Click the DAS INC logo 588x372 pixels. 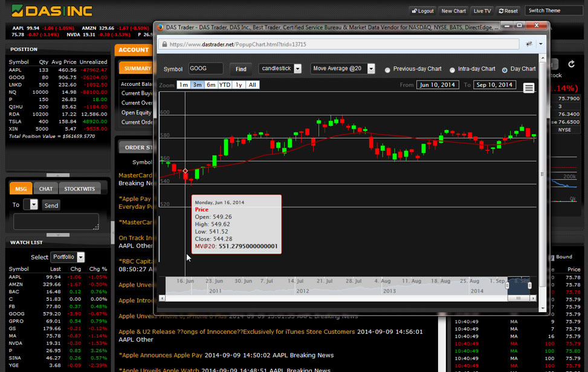51,11
